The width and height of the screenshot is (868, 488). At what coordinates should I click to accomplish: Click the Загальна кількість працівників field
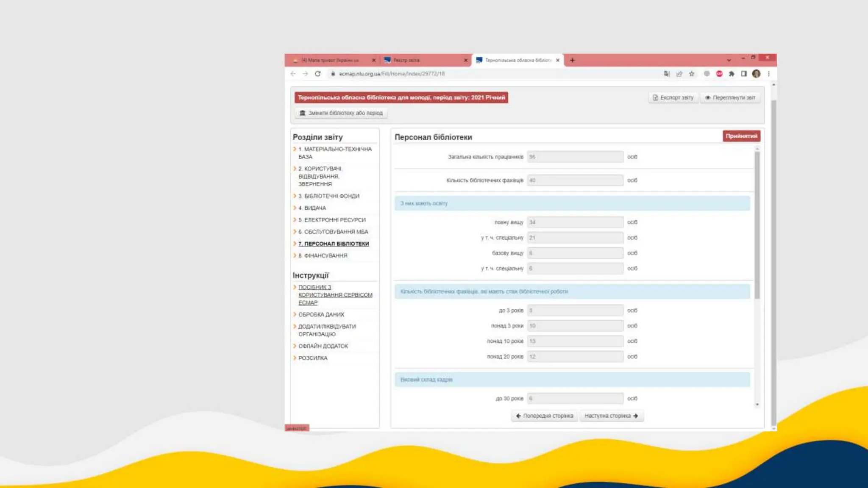pyautogui.click(x=575, y=157)
